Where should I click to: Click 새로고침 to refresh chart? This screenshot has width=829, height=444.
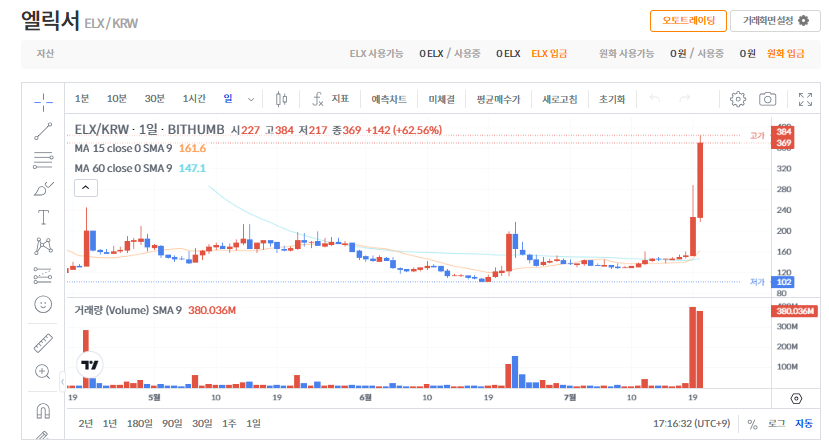click(560, 99)
